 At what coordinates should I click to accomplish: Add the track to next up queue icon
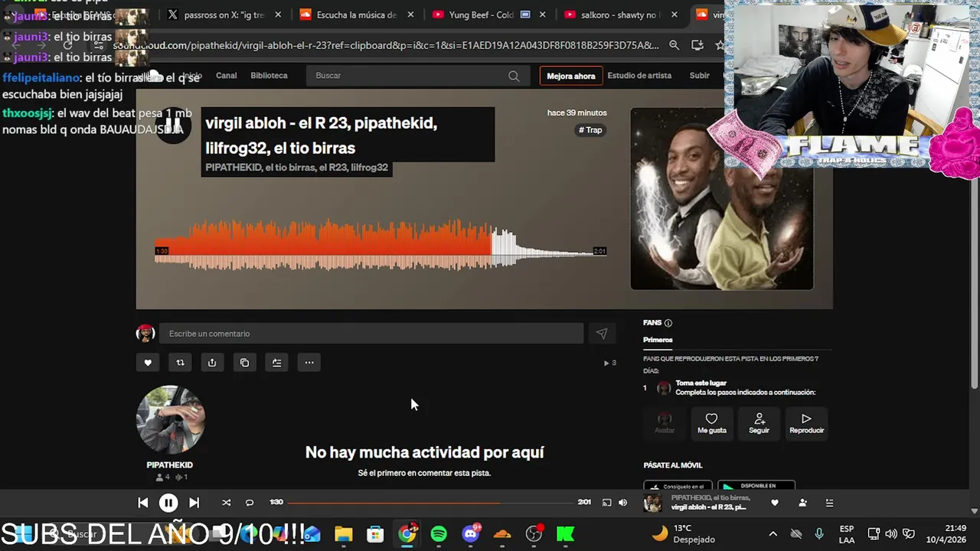coord(276,363)
